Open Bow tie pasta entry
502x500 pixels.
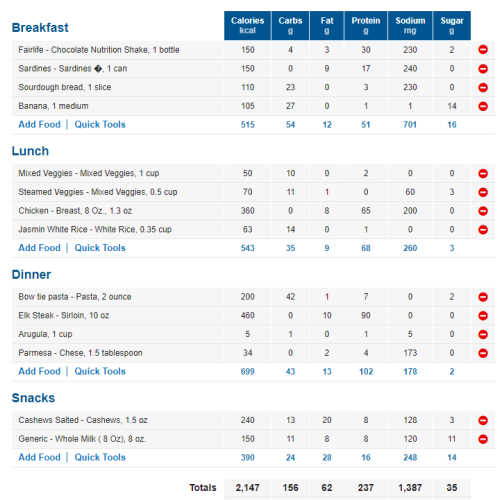pyautogui.click(x=75, y=297)
